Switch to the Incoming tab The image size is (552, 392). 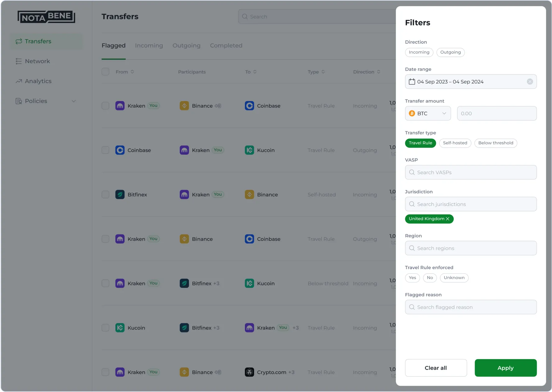[149, 46]
